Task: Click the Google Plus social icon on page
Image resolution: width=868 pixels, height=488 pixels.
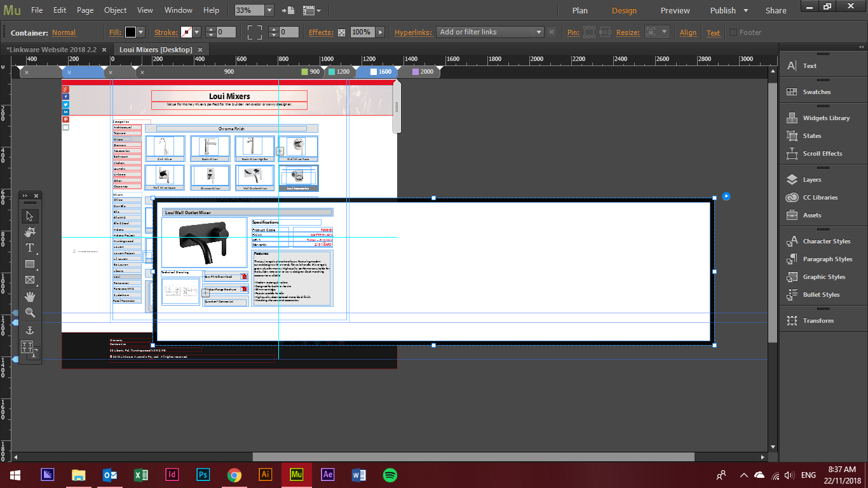Action: pos(65,89)
